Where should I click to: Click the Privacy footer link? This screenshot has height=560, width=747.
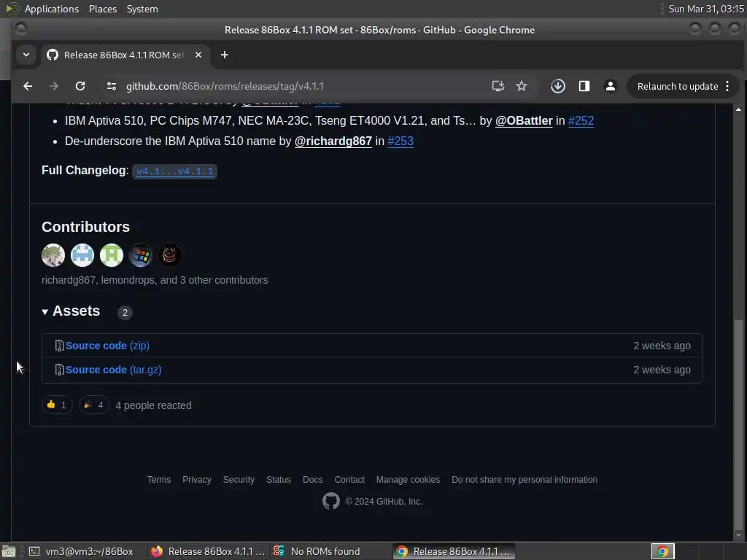[197, 480]
